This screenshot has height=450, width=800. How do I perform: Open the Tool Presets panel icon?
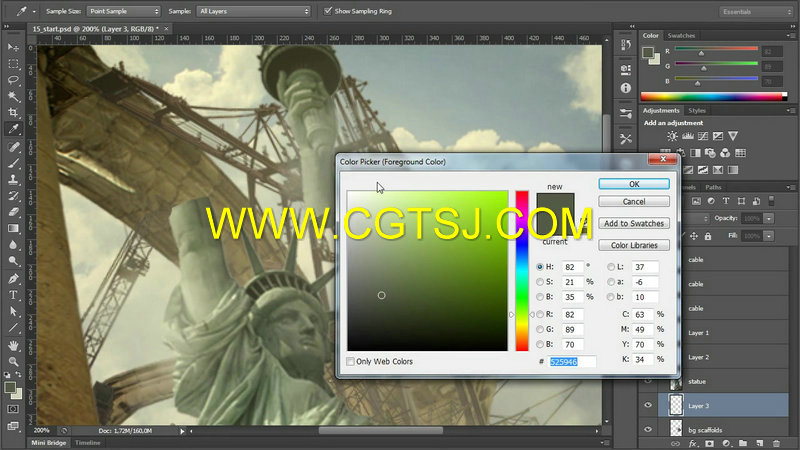pos(626,139)
